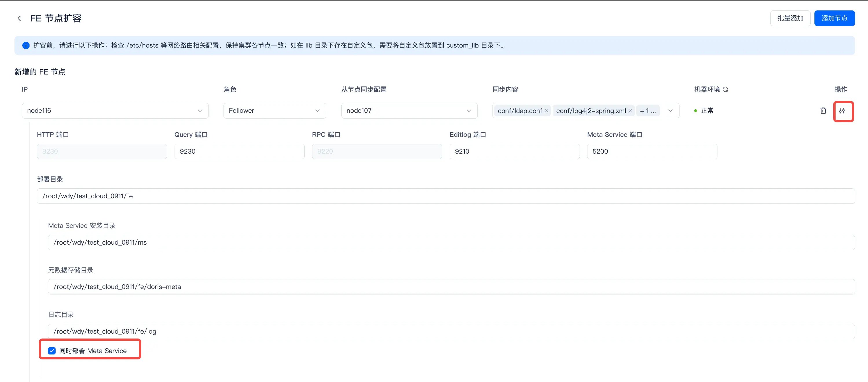Click the 操作 column header
This screenshot has width=868, height=382.
(841, 90)
